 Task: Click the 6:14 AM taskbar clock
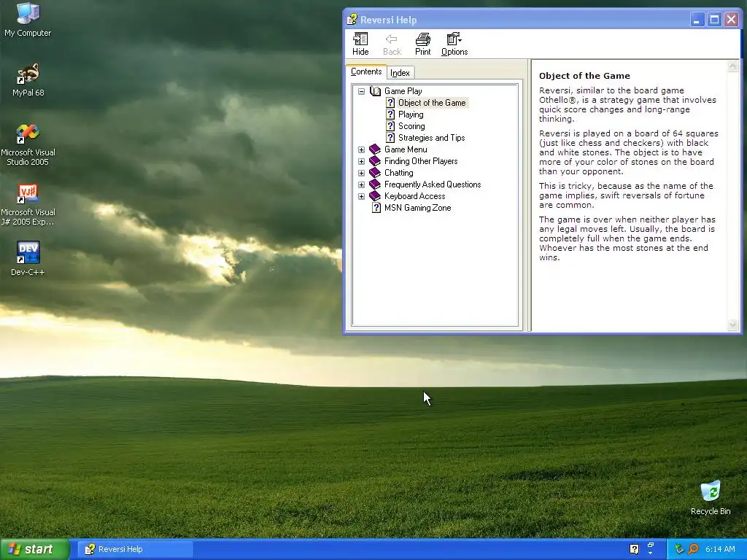point(720,549)
